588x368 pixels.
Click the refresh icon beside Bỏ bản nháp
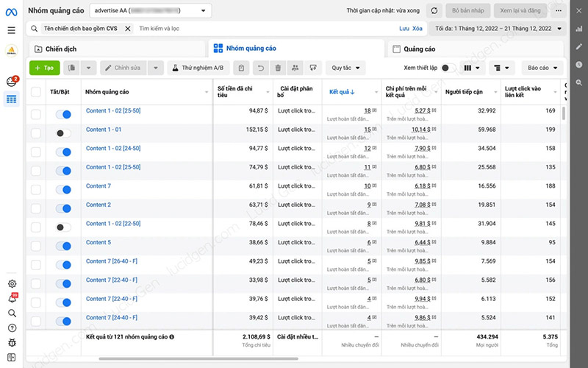[x=434, y=11]
